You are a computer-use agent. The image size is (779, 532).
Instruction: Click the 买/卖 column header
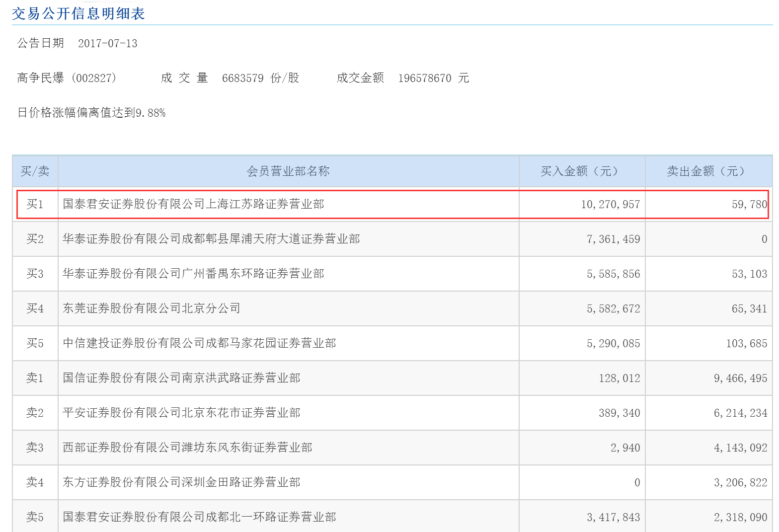[x=35, y=171]
